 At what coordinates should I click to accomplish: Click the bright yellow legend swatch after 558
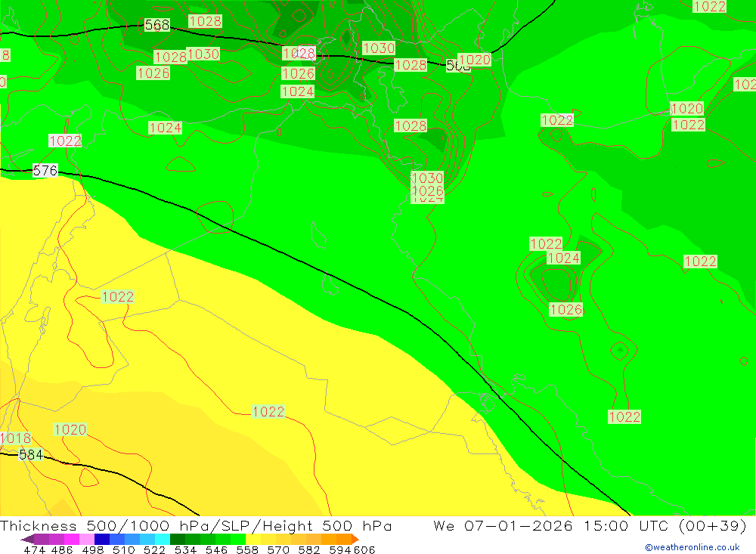253,539
